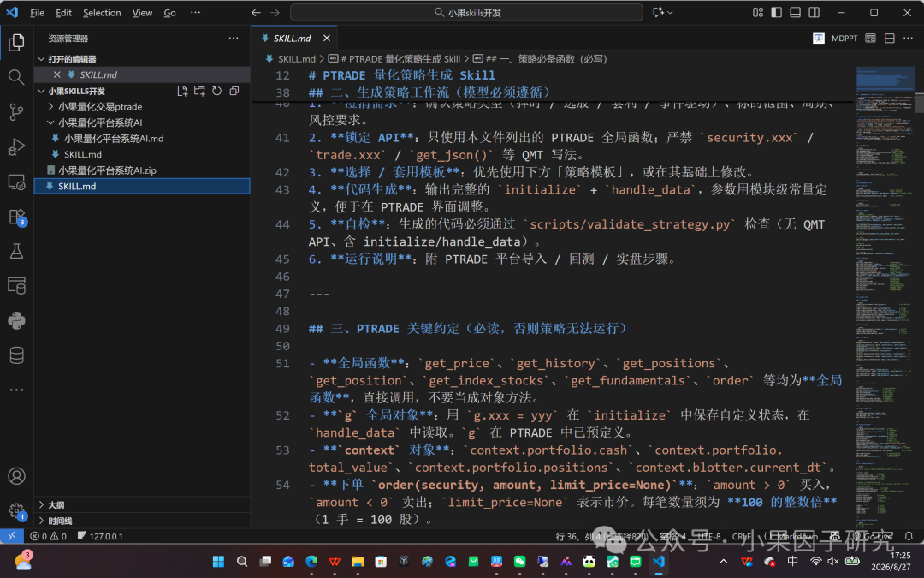Open editor more actions menu
The width and height of the screenshot is (924, 578).
click(908, 39)
